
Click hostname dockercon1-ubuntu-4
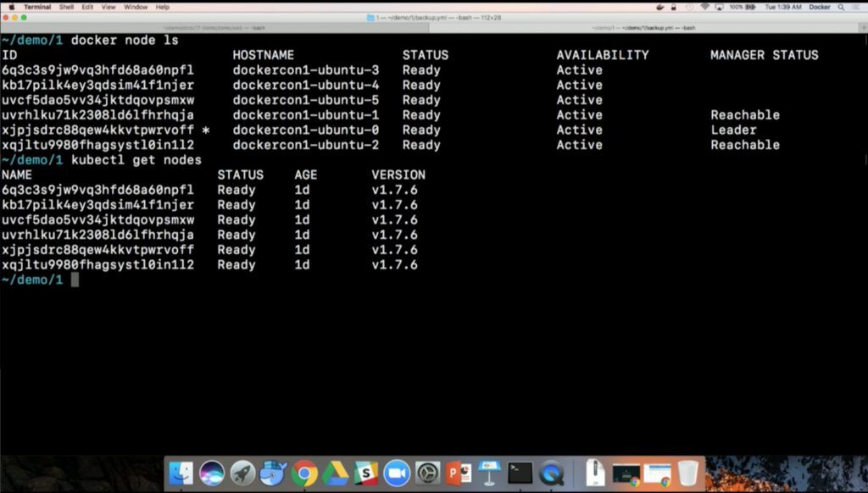(305, 86)
